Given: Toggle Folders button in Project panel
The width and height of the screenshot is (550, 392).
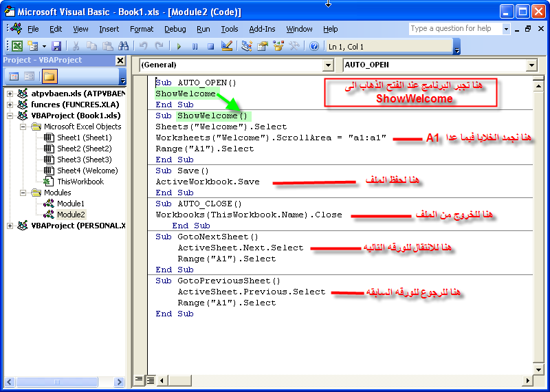Looking at the screenshot, I should coord(49,76).
